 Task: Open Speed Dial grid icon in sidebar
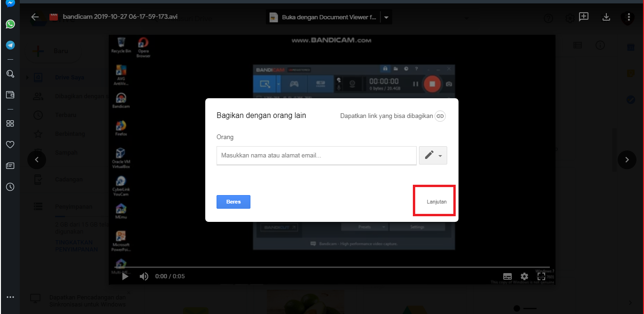click(10, 123)
